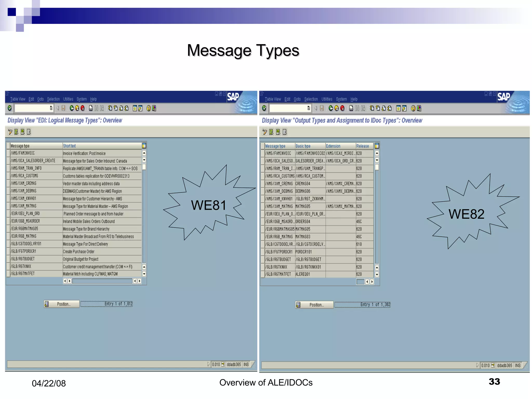Click First Page icon in EDI Logical Message Types window
Screen dimensions: 532x399
pyautogui.click(x=110, y=108)
